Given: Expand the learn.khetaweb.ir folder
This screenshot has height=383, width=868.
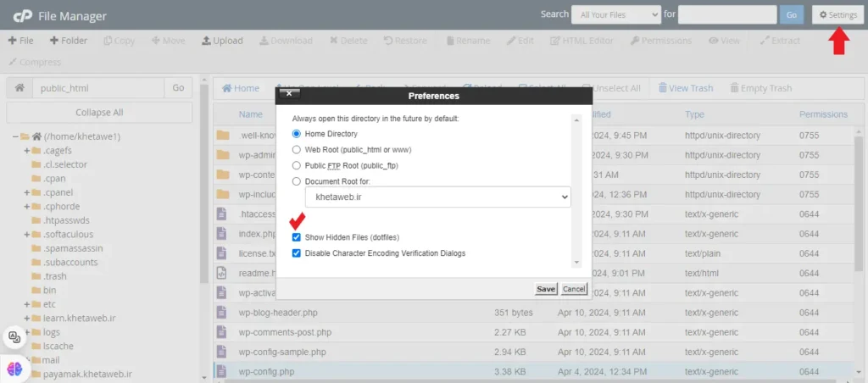Looking at the screenshot, I should click(26, 318).
